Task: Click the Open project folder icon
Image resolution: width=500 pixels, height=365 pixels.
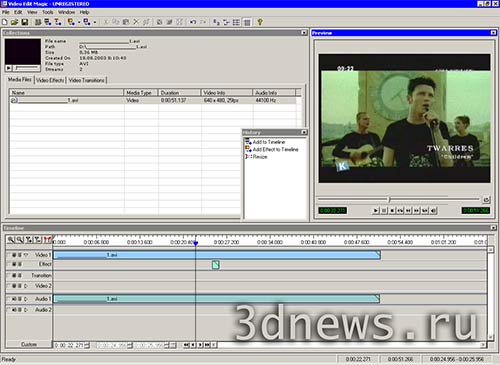Action: [14, 22]
